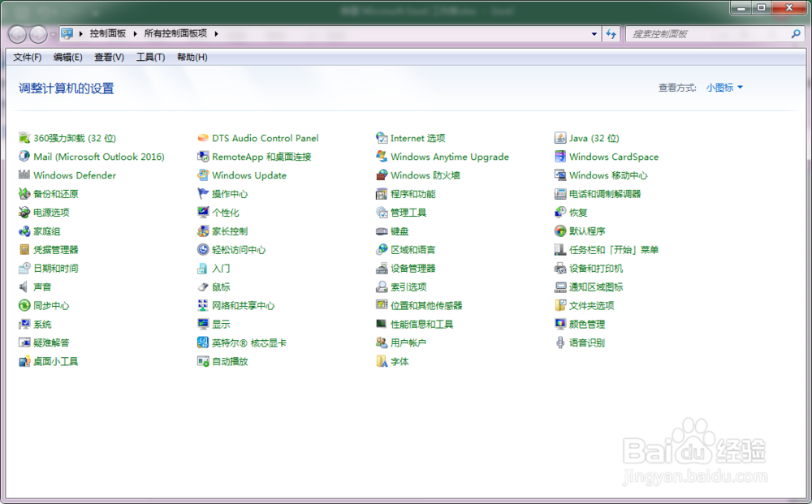
Task: Open the 颜色管理 link
Action: (587, 325)
